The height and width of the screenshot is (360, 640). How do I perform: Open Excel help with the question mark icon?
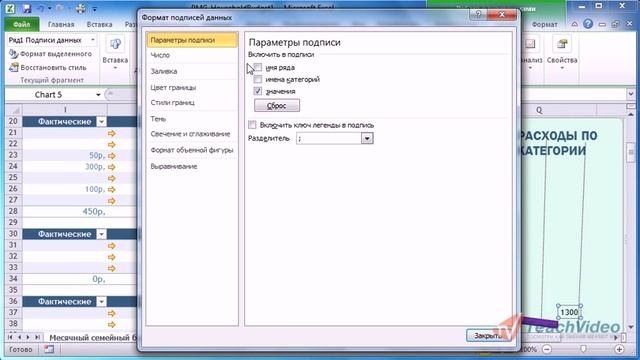588,24
